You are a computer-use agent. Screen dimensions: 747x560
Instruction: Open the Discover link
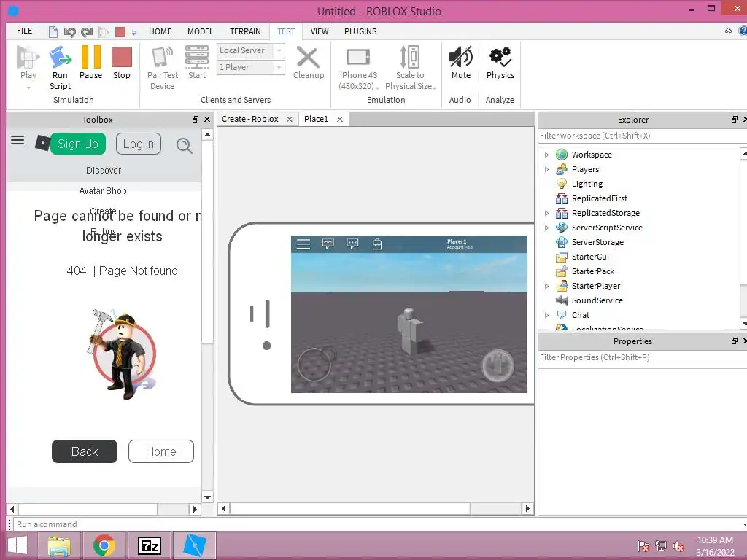[104, 171]
